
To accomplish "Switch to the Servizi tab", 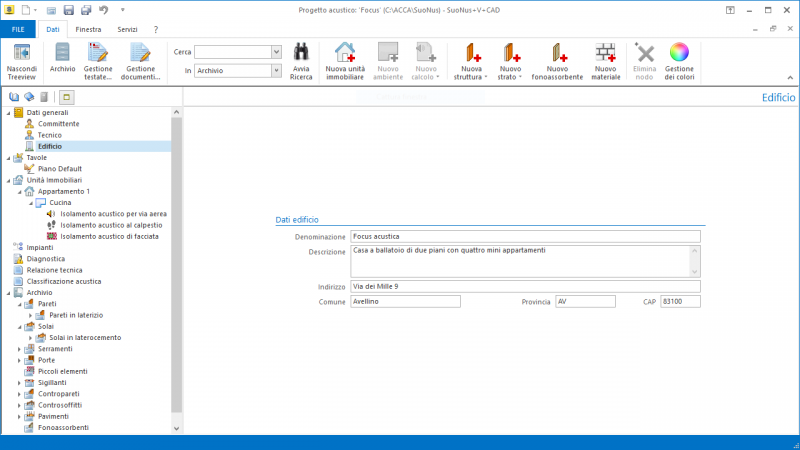I will [127, 29].
